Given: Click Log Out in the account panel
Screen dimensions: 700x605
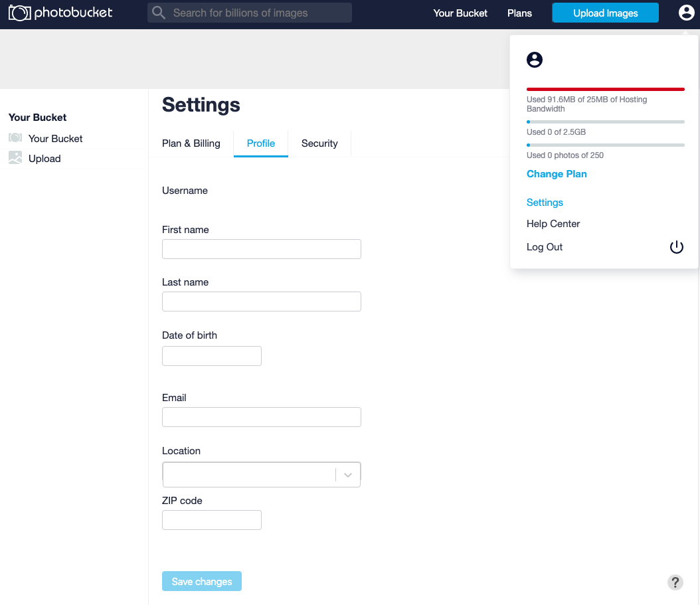Looking at the screenshot, I should coord(544,246).
